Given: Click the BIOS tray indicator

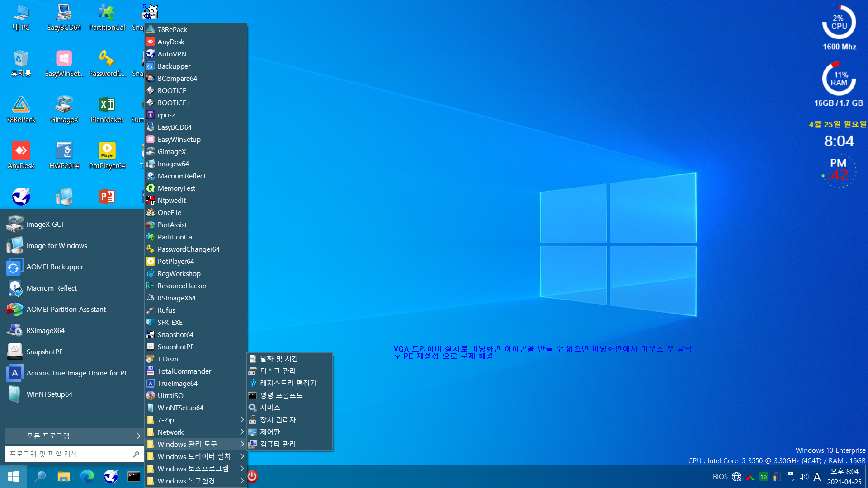Looking at the screenshot, I should tap(720, 477).
